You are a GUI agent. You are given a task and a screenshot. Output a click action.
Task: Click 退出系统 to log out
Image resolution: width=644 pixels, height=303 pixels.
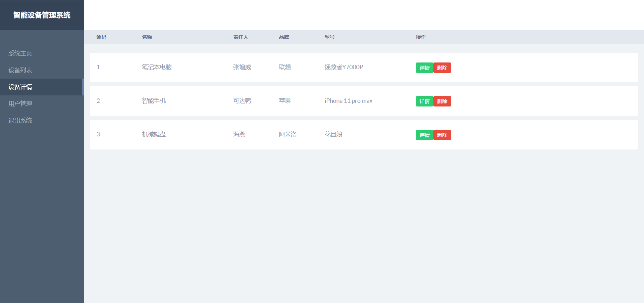point(20,120)
